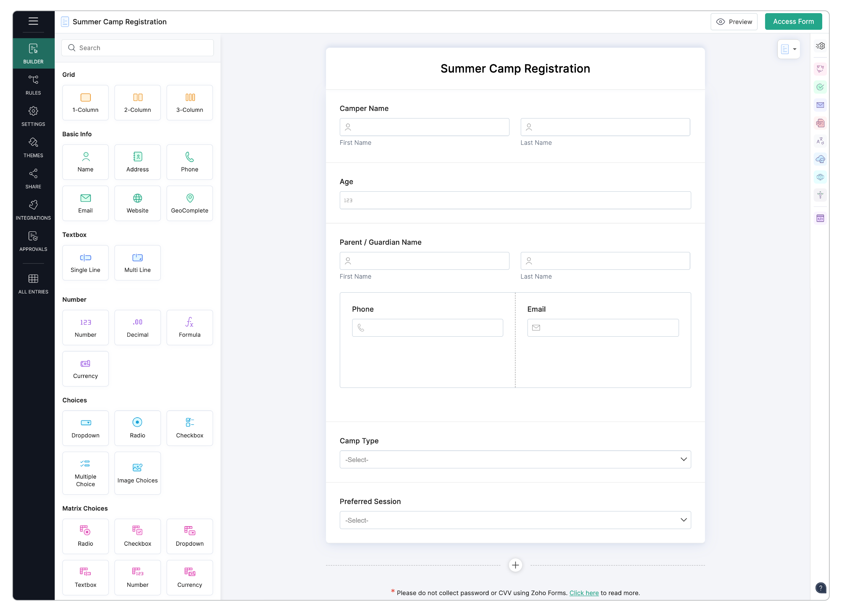Screen dimensions: 845x616
Task: Pick the Image Choices field
Action: [137, 473]
